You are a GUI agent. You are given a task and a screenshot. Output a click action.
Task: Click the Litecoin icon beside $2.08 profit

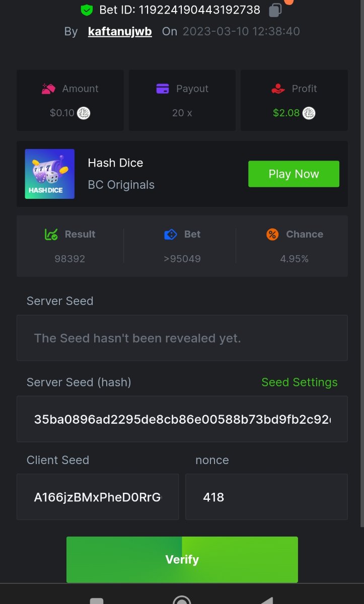[x=309, y=113]
